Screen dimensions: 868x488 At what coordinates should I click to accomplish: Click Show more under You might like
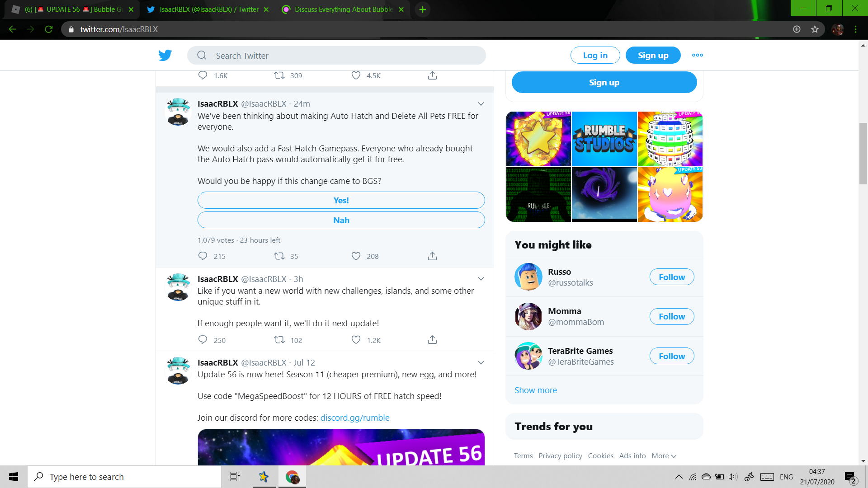535,389
